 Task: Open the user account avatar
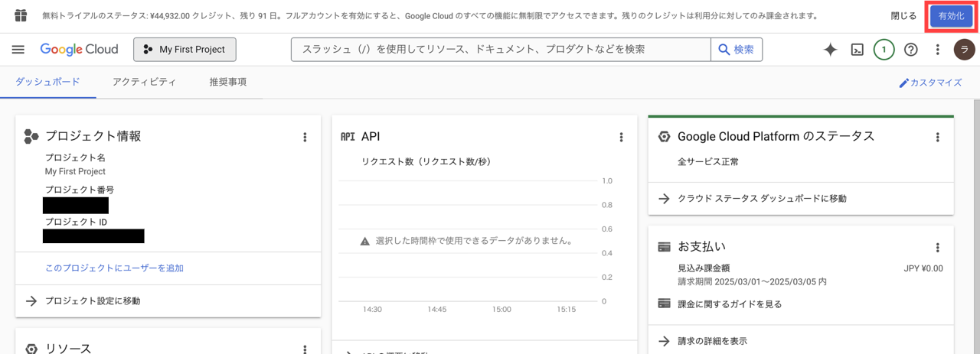[x=964, y=50]
